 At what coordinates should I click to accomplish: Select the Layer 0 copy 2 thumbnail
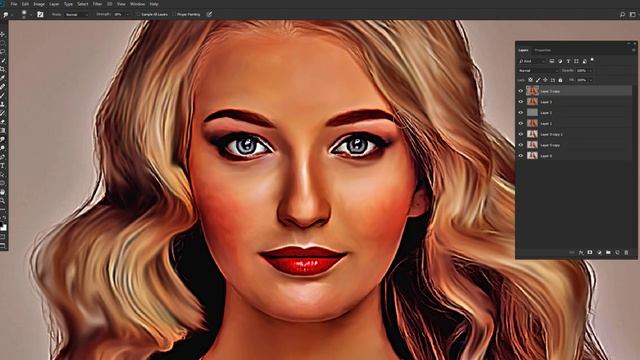coord(532,134)
